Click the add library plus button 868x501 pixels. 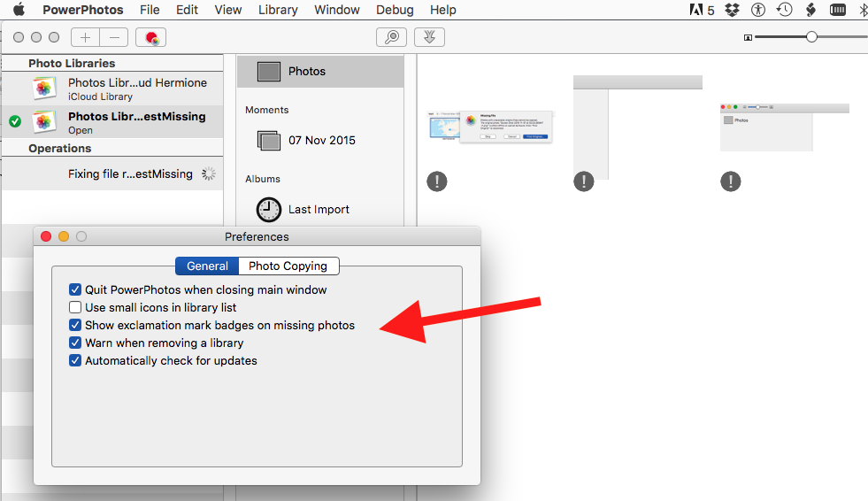[86, 38]
